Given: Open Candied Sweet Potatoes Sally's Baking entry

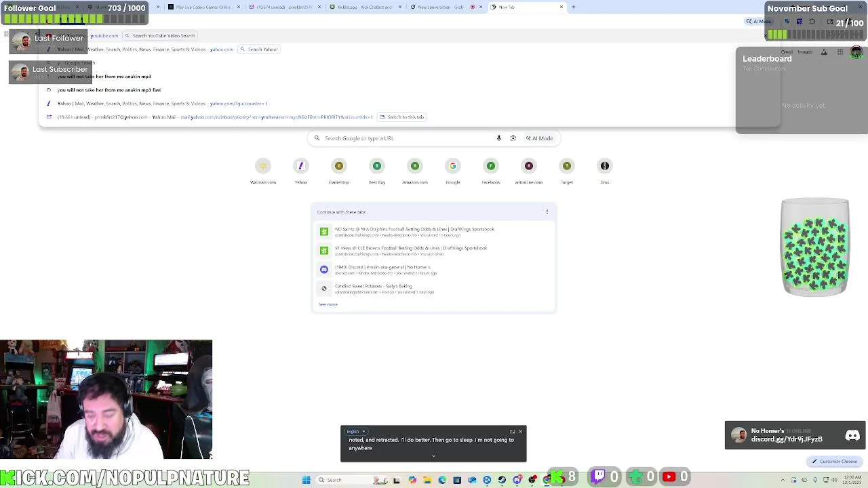Looking at the screenshot, I should coord(434,289).
